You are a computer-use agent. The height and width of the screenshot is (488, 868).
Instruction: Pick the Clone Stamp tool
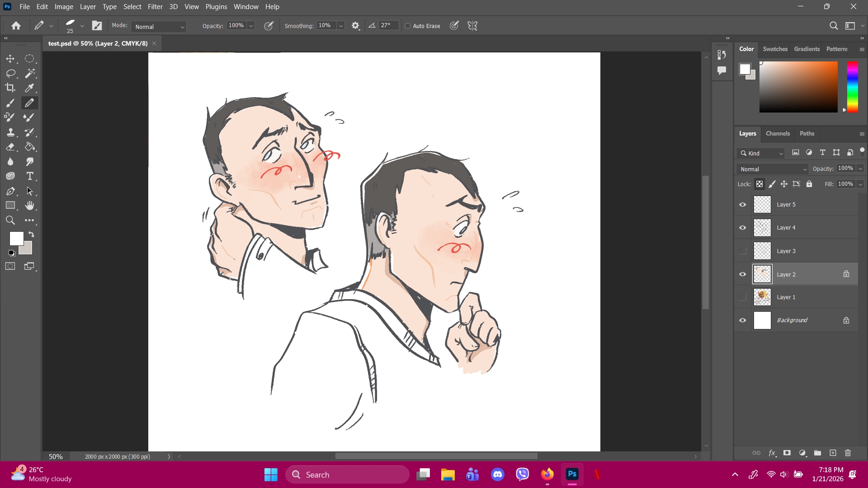[x=10, y=132]
